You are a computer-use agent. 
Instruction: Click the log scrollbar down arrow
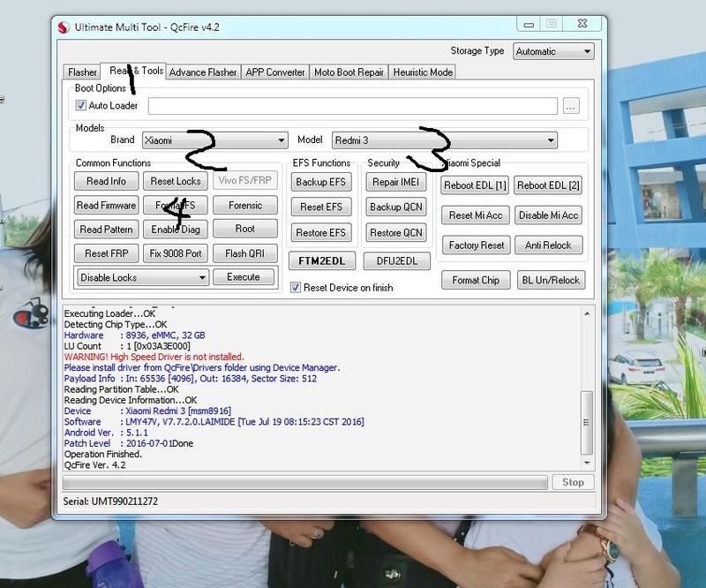[587, 463]
